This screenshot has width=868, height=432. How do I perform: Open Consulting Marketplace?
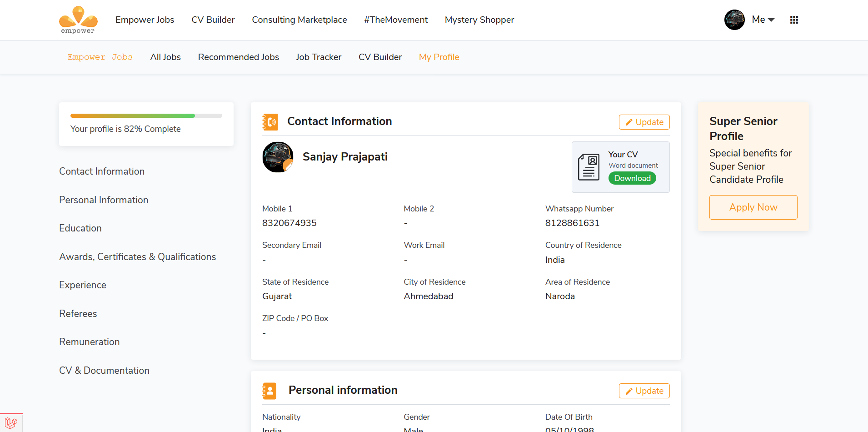(299, 20)
